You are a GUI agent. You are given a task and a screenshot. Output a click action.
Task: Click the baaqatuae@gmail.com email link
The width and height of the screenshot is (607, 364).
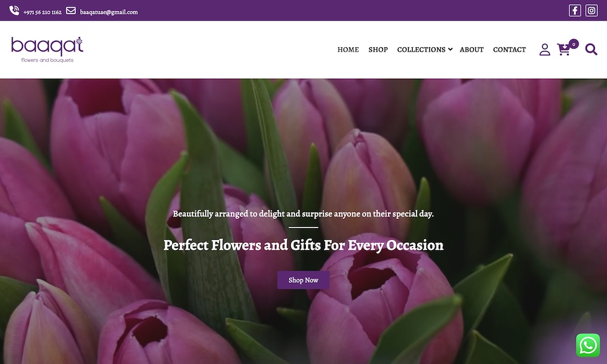coord(109,12)
